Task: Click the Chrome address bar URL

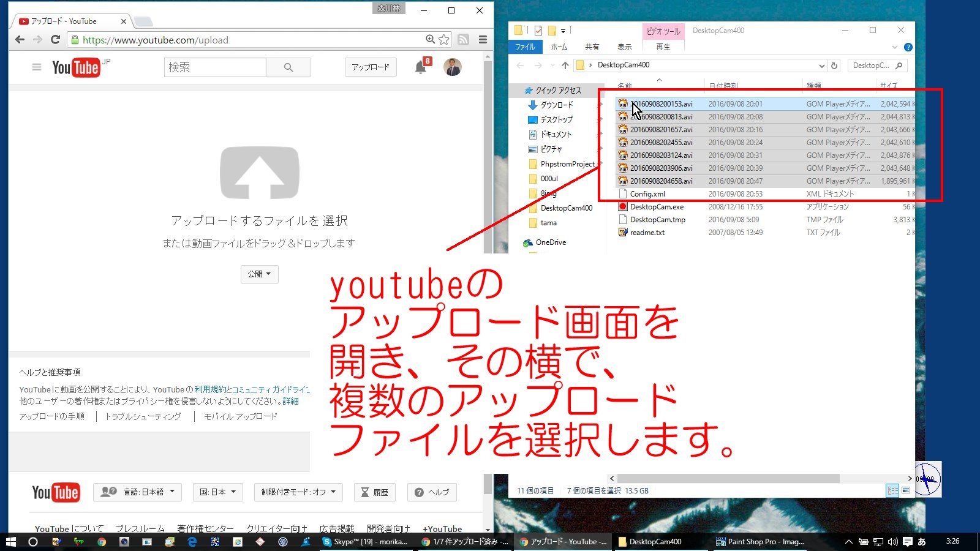Action: tap(156, 40)
